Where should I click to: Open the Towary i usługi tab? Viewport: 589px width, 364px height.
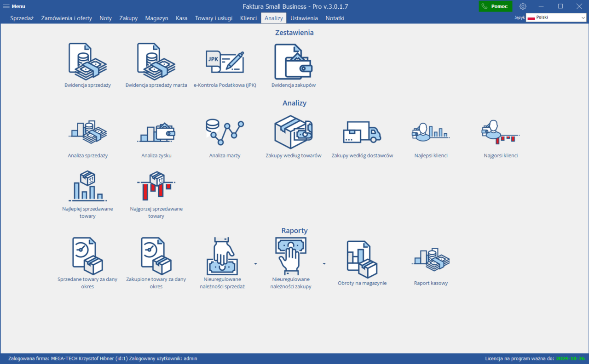click(x=214, y=18)
